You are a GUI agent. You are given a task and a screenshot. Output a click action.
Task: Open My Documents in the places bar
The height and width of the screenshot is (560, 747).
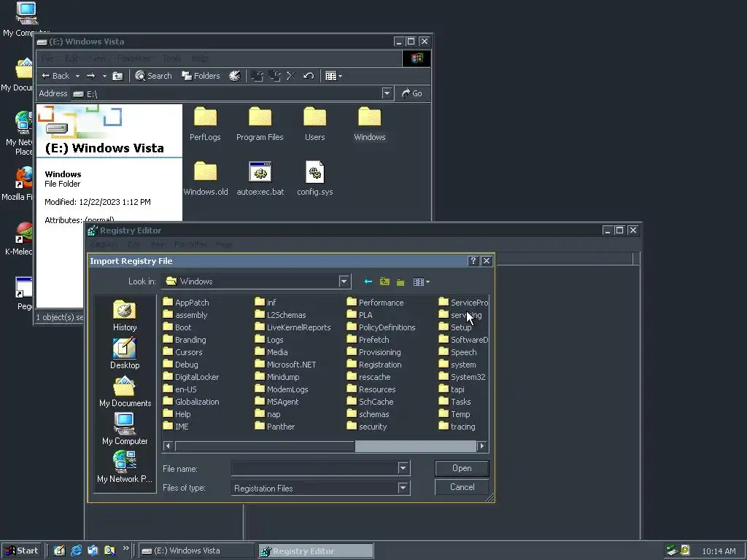(125, 392)
